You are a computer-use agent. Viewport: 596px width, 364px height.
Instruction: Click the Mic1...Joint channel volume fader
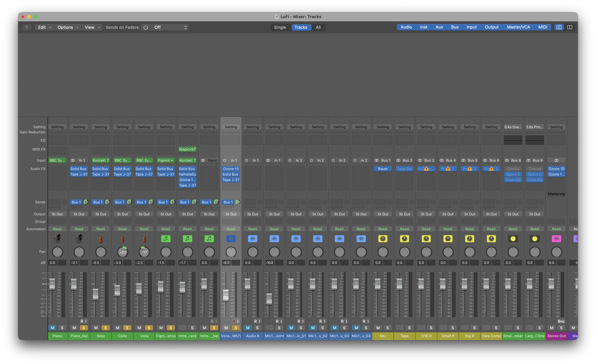click(269, 299)
